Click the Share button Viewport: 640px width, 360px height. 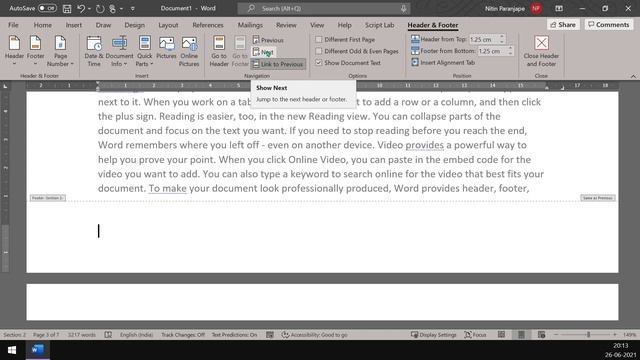(x=563, y=25)
